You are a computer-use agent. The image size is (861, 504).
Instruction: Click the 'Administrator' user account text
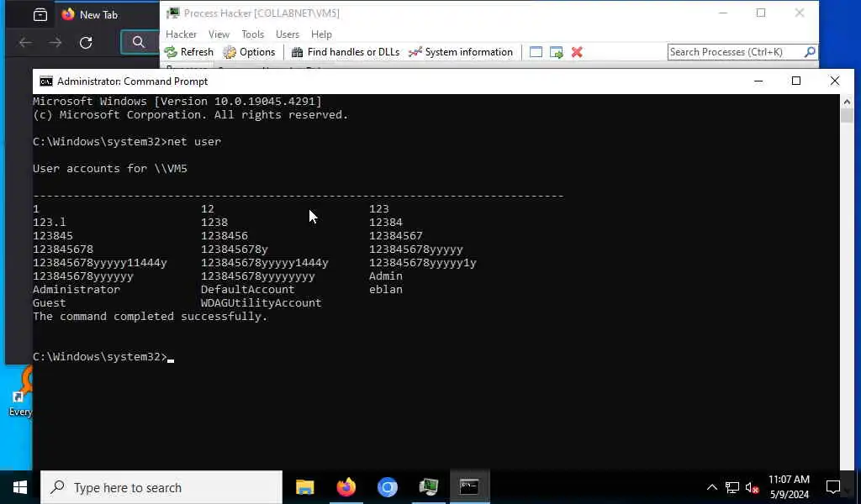pos(77,290)
